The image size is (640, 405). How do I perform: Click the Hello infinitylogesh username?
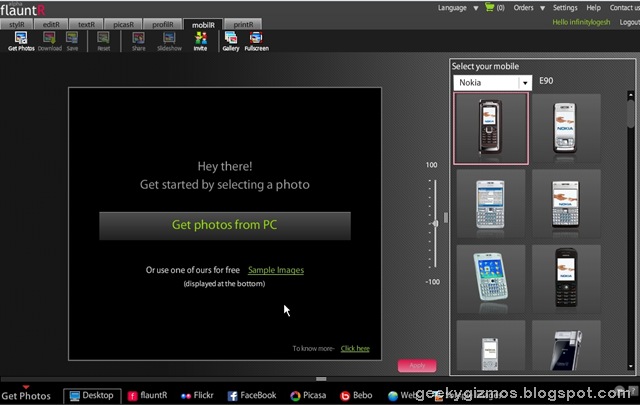pos(581,22)
